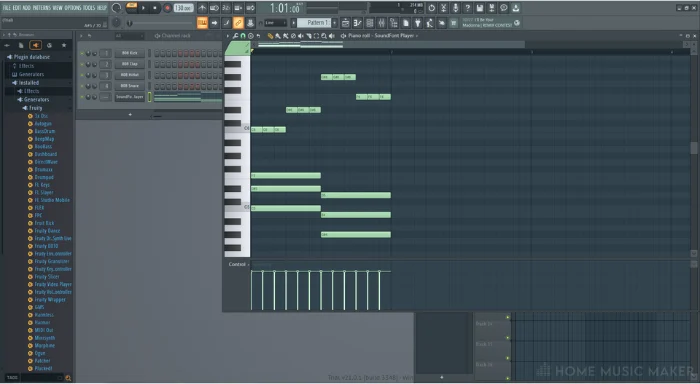Toggle typing keyboard to piano icon

pyautogui.click(x=202, y=23)
